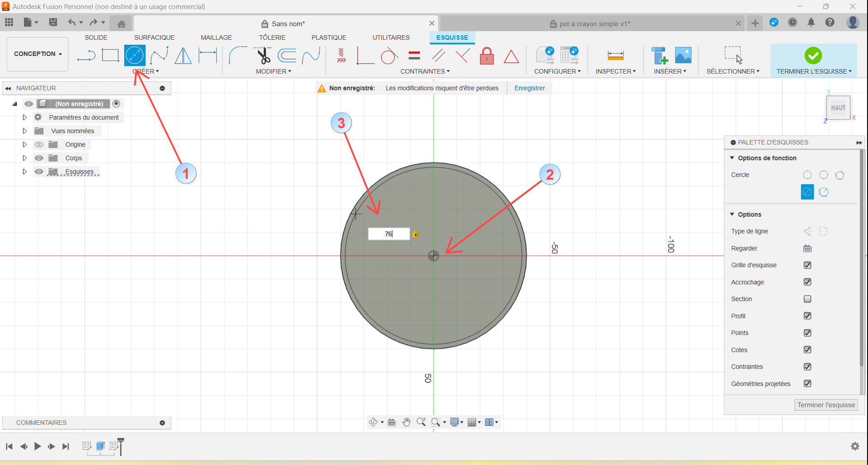The image size is (868, 465).
Task: Toggle Cotes checkbox
Action: 807,349
